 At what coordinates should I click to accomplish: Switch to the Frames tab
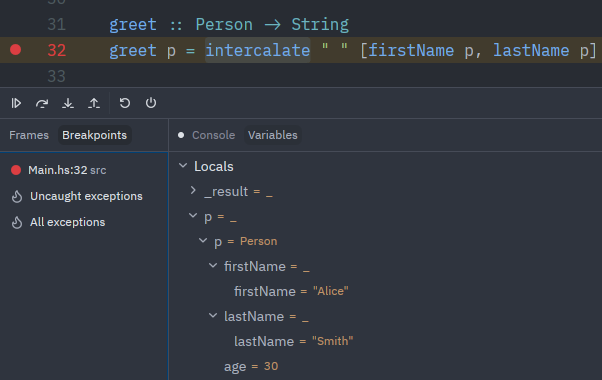click(29, 135)
